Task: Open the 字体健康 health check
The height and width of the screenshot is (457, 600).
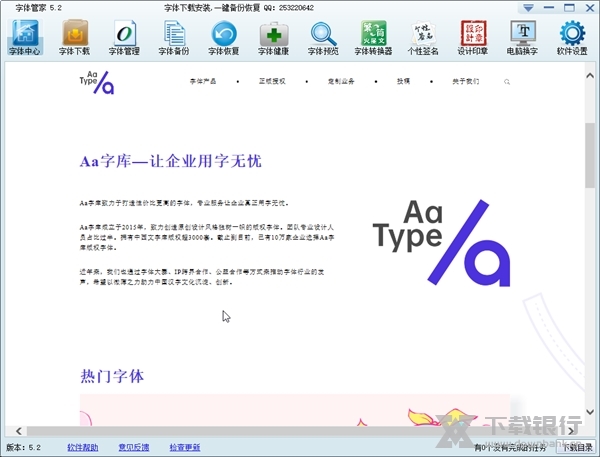Action: (274, 38)
